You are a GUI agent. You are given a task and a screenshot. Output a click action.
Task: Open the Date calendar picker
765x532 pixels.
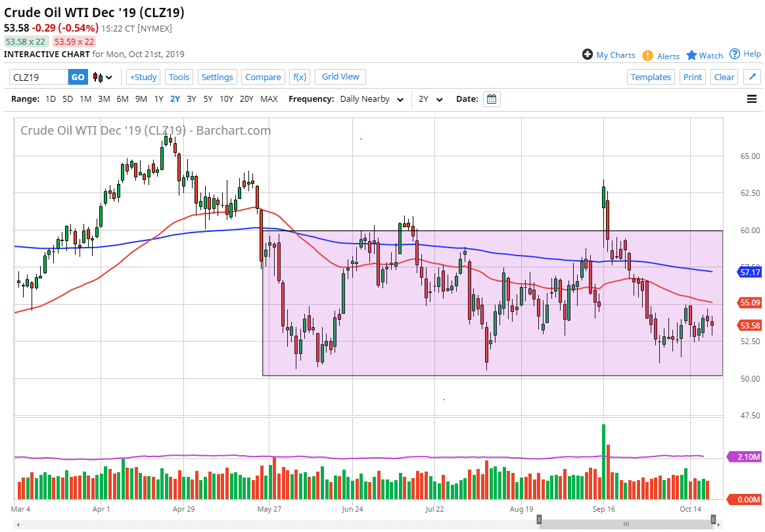tap(492, 99)
